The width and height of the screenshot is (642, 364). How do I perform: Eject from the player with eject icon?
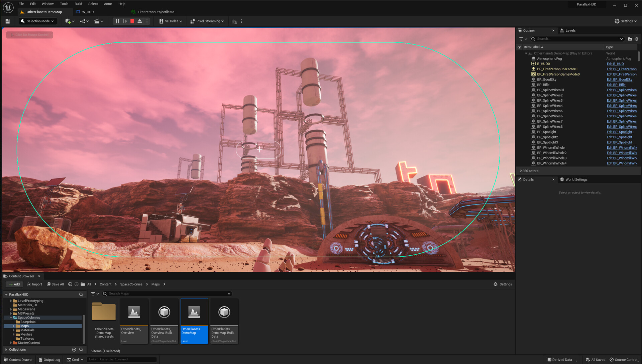click(139, 21)
